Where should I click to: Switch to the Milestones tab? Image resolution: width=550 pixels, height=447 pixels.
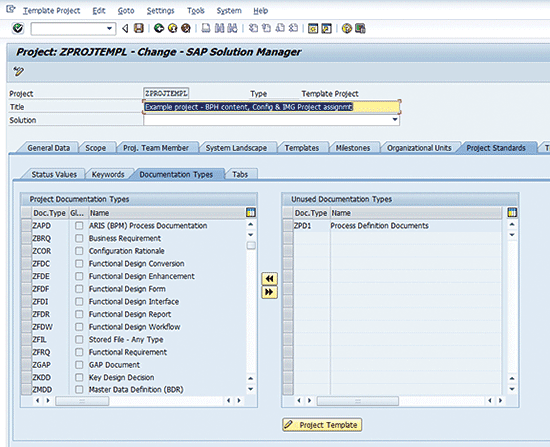[353, 148]
